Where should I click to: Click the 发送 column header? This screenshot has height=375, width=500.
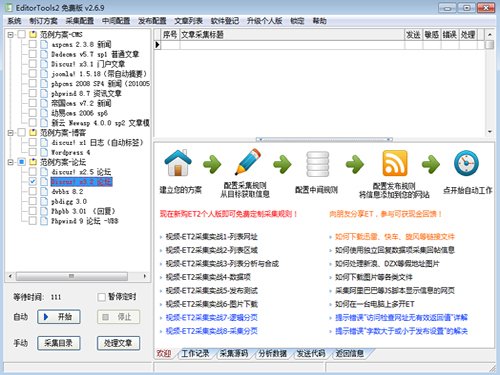(x=413, y=35)
